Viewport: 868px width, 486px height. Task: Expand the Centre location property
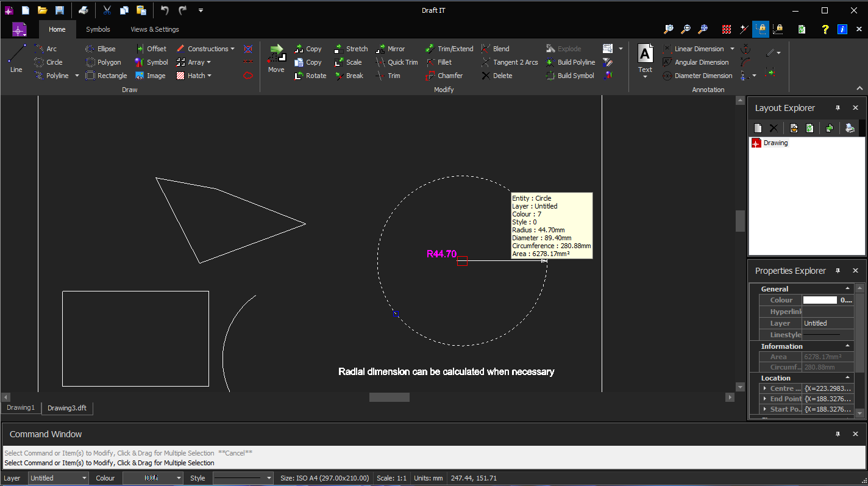[x=765, y=388]
